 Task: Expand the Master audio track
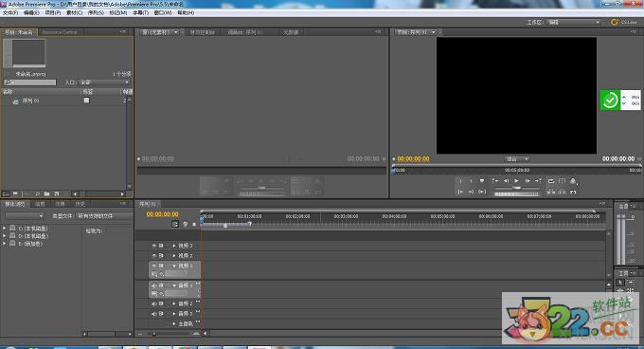click(174, 324)
